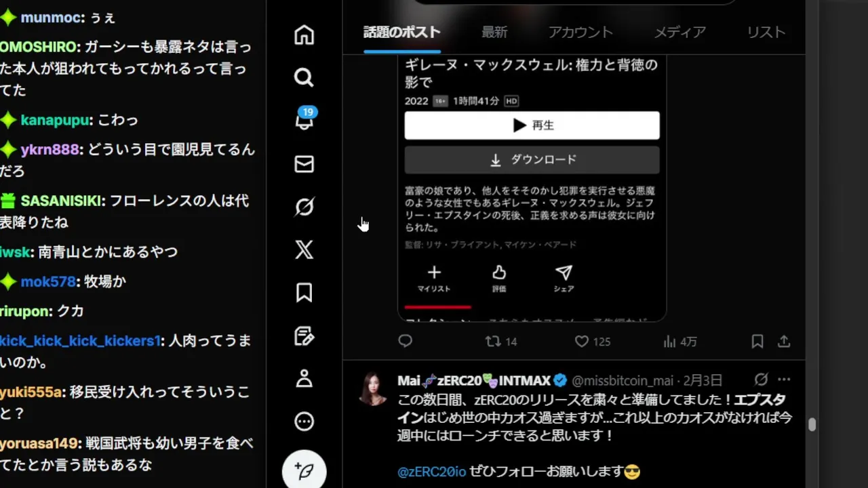
Task: Repost the post with 14 reposts
Action: (501, 342)
